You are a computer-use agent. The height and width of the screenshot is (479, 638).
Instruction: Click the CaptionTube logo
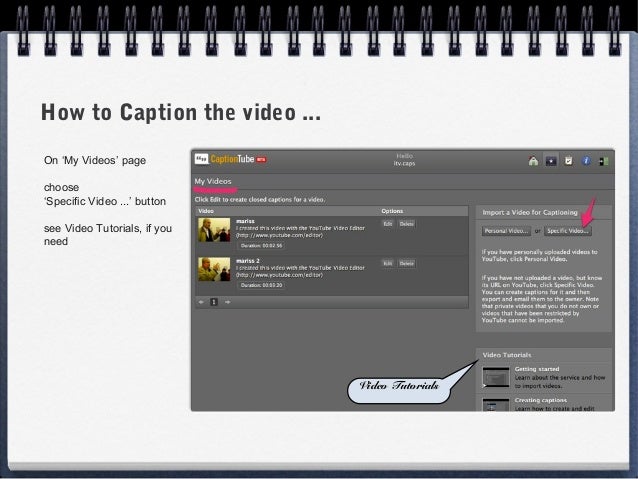pos(230,159)
